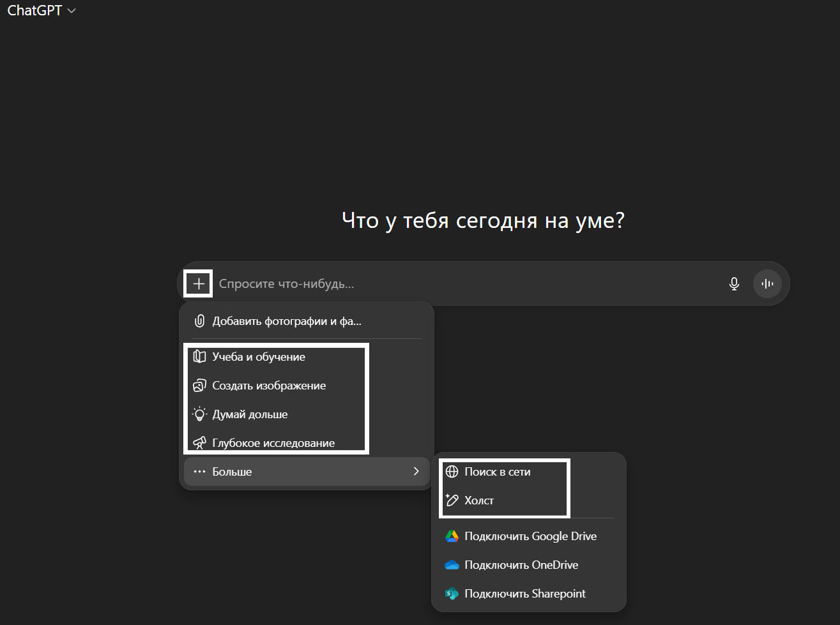Click Подключить Google Drive text
840x625 pixels.
[530, 536]
